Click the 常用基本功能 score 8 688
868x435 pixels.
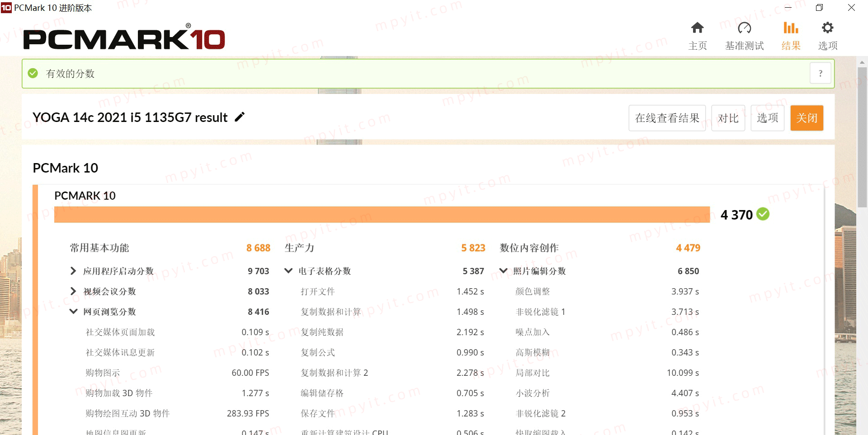click(x=258, y=248)
